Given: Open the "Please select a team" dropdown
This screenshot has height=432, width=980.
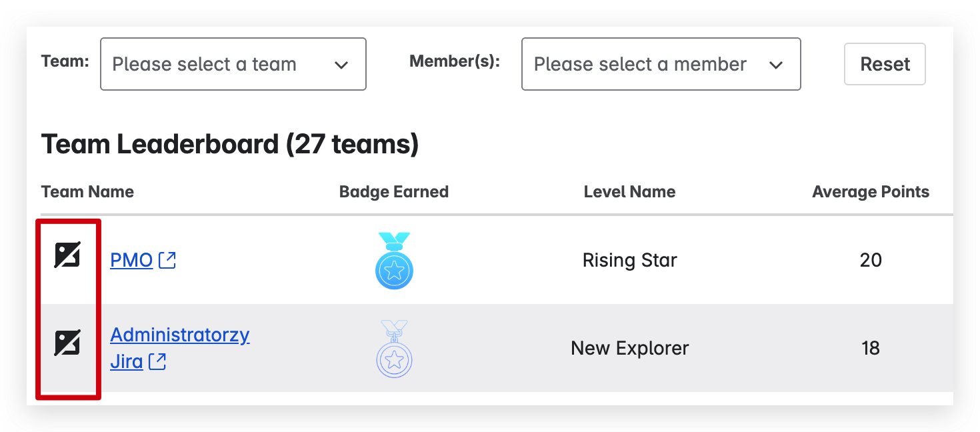Looking at the screenshot, I should pos(233,64).
